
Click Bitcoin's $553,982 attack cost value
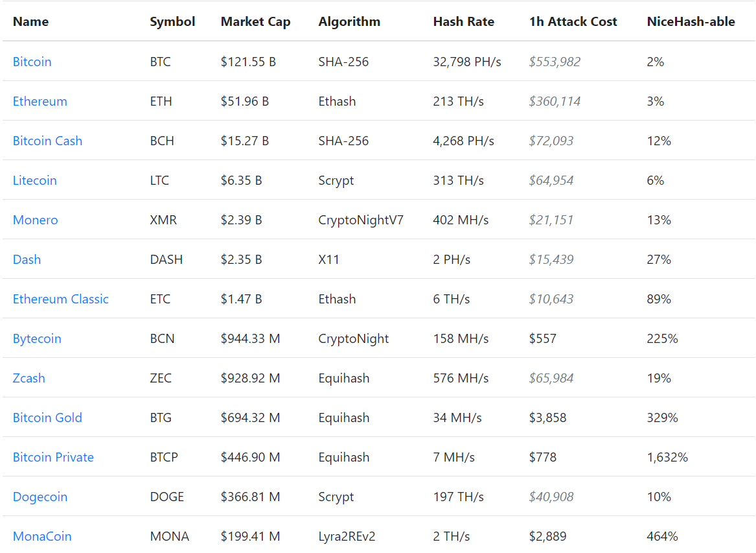555,62
